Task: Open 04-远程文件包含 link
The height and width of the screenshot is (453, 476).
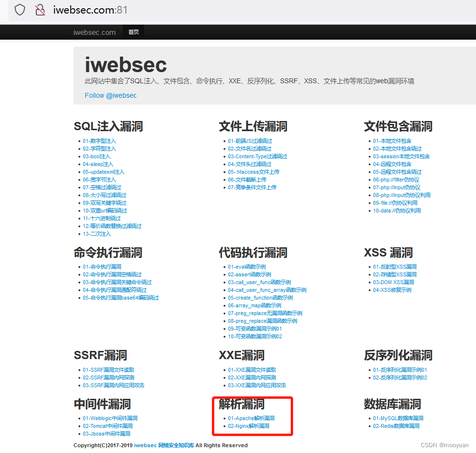Action: pos(392,164)
